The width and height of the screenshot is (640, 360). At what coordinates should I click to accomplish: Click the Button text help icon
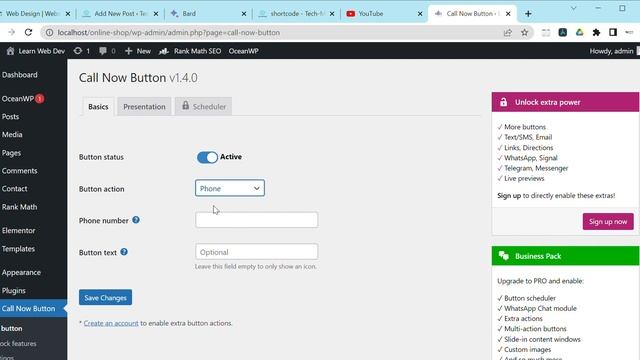point(124,252)
